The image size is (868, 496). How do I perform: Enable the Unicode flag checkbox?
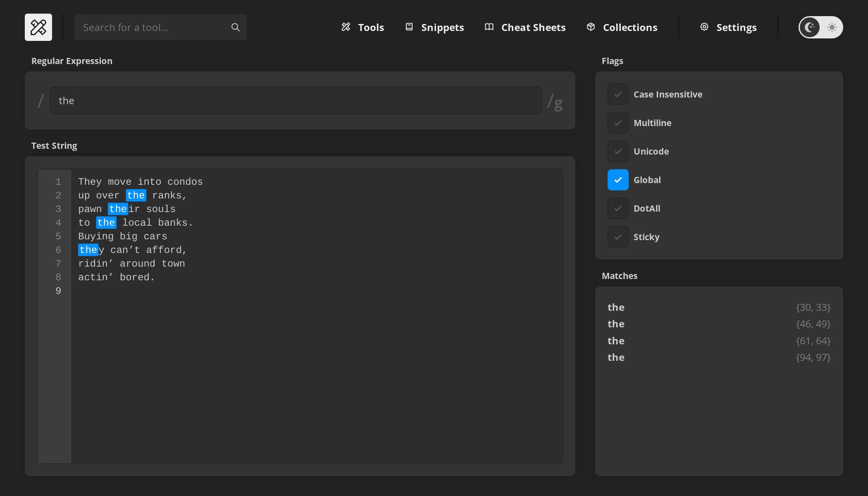pos(618,151)
